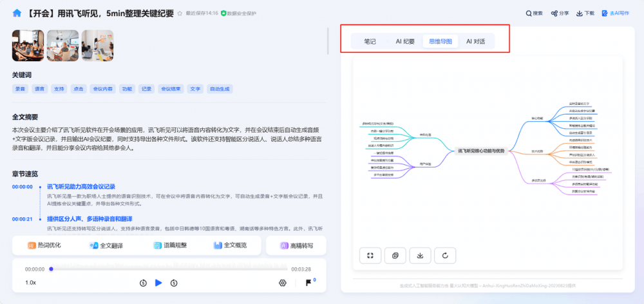Click 下载 download at top right

pos(585,13)
